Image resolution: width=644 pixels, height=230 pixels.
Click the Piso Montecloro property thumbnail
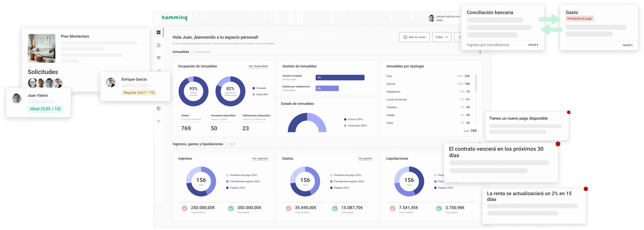click(42, 48)
